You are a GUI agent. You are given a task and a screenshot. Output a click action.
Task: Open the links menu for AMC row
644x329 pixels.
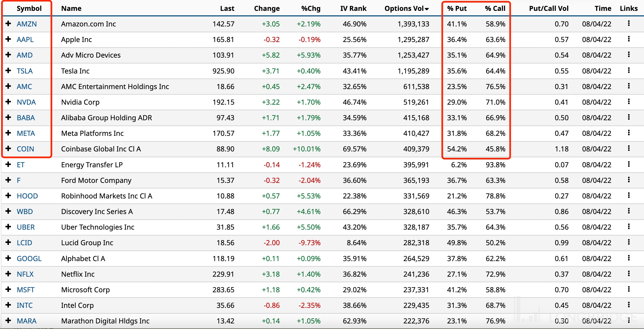click(x=629, y=86)
